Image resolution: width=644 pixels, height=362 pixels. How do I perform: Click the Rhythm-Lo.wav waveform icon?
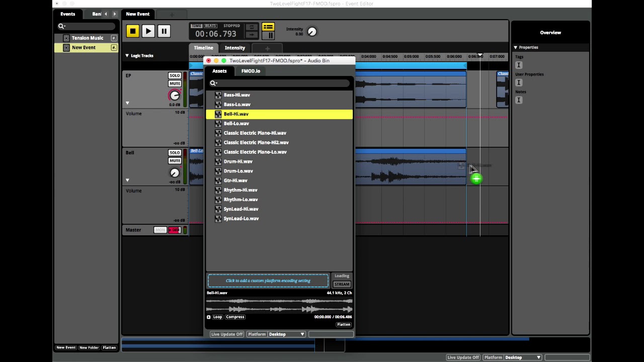click(218, 200)
